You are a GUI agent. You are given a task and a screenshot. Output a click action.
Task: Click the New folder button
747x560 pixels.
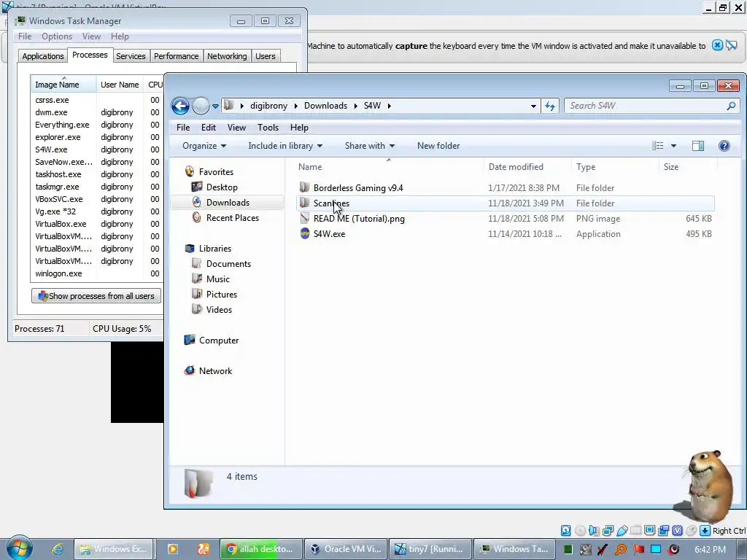coord(438,146)
